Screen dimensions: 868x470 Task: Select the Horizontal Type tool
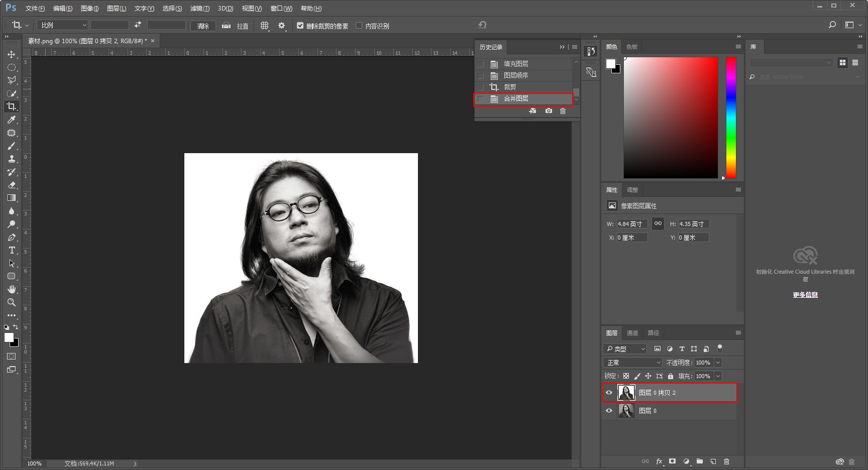(x=12, y=250)
